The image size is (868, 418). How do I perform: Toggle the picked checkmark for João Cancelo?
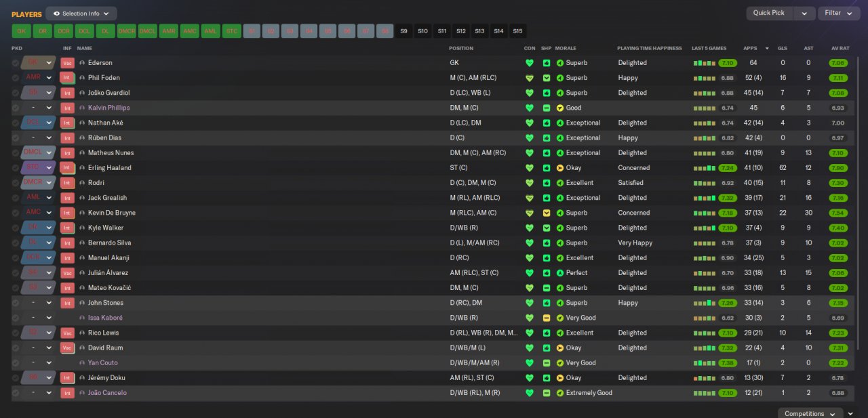click(x=16, y=393)
